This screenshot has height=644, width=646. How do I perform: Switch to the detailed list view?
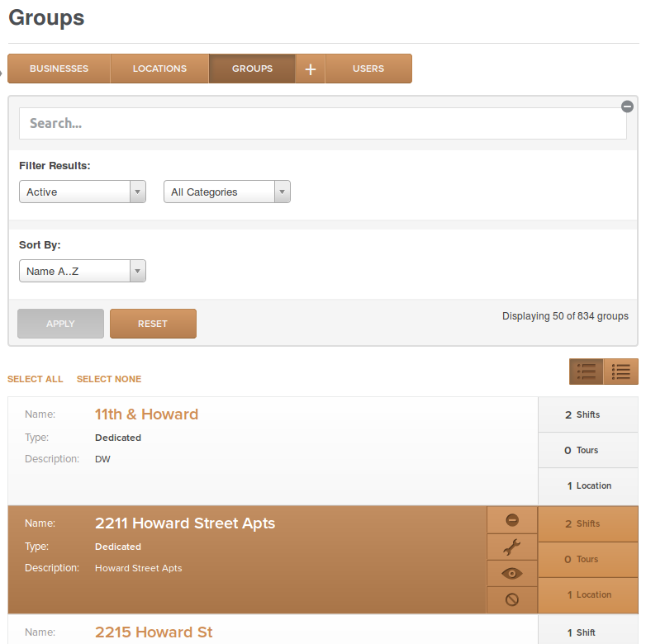point(587,372)
